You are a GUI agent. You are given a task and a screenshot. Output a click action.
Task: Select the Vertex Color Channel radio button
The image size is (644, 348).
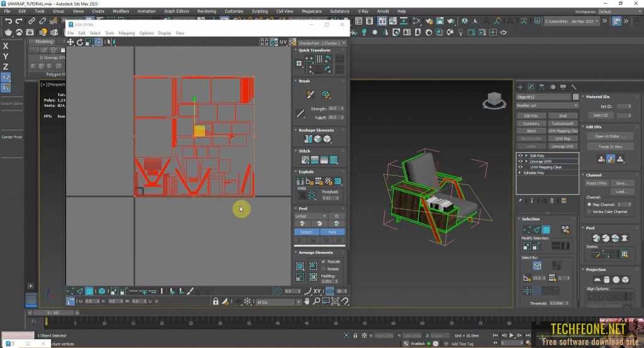tap(589, 212)
